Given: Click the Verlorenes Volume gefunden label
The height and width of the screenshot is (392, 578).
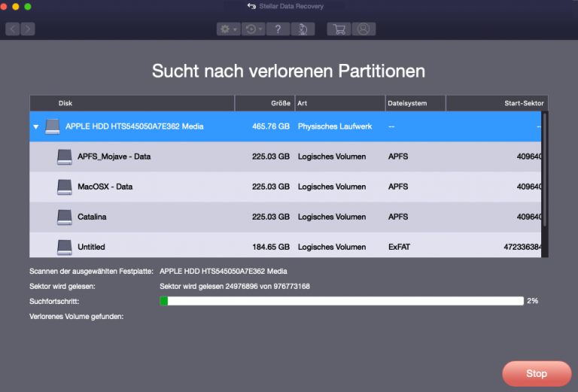Looking at the screenshot, I should click(x=76, y=317).
